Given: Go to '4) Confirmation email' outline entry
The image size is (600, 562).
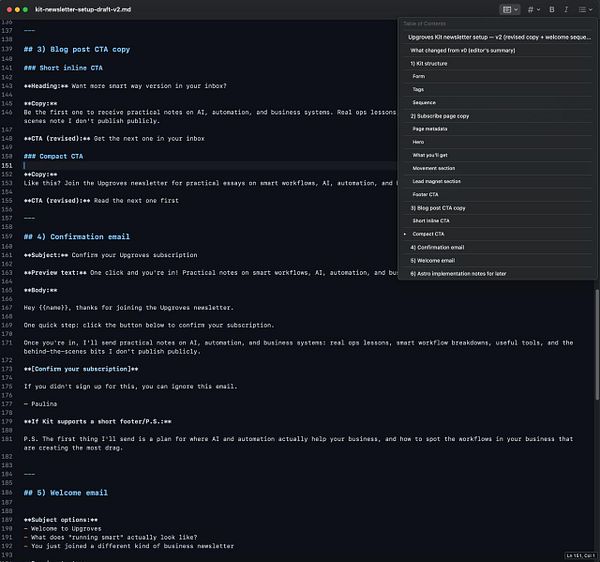Looking at the screenshot, I should pos(437,248).
